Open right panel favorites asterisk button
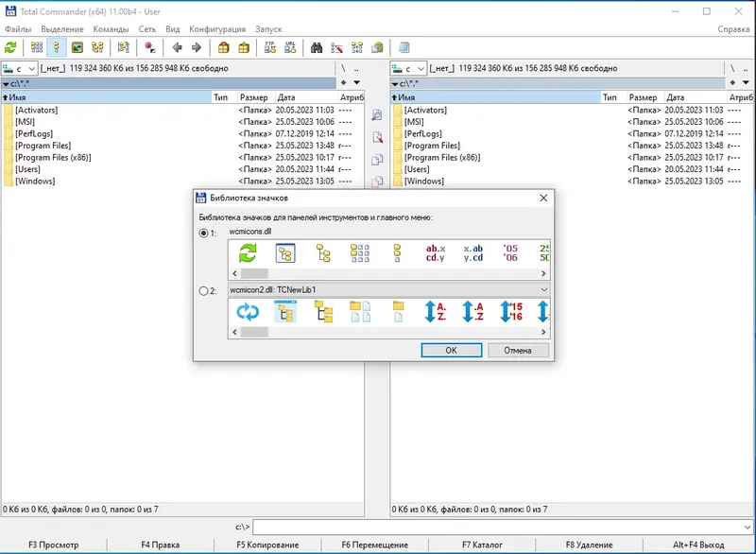The height and width of the screenshot is (554, 756). [x=732, y=82]
